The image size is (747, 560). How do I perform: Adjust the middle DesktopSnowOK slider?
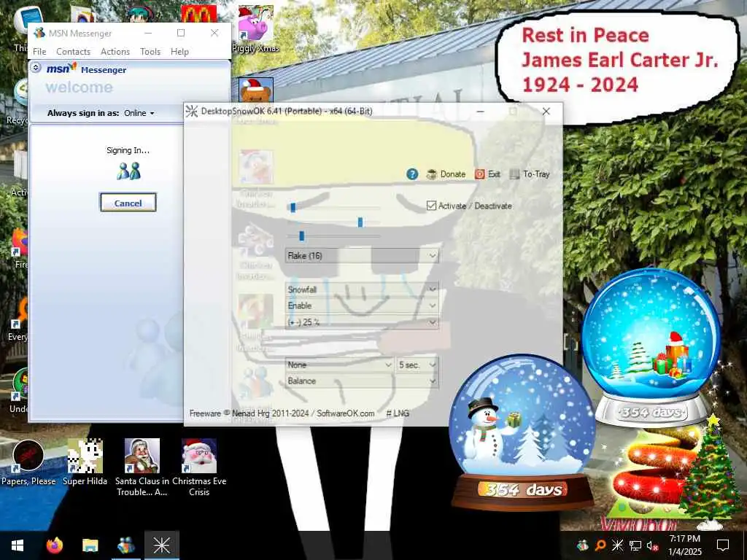click(360, 222)
